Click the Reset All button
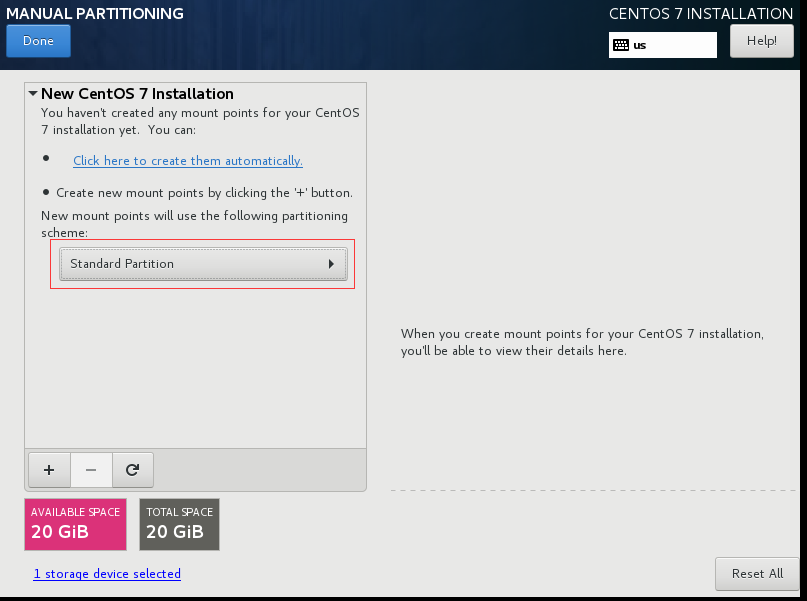 pyautogui.click(x=757, y=574)
